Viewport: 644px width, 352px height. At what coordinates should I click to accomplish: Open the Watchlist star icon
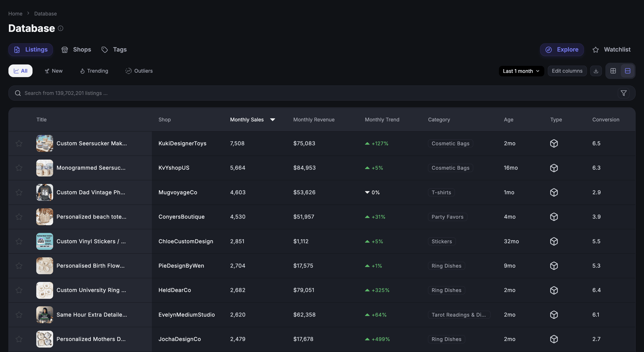[596, 50]
